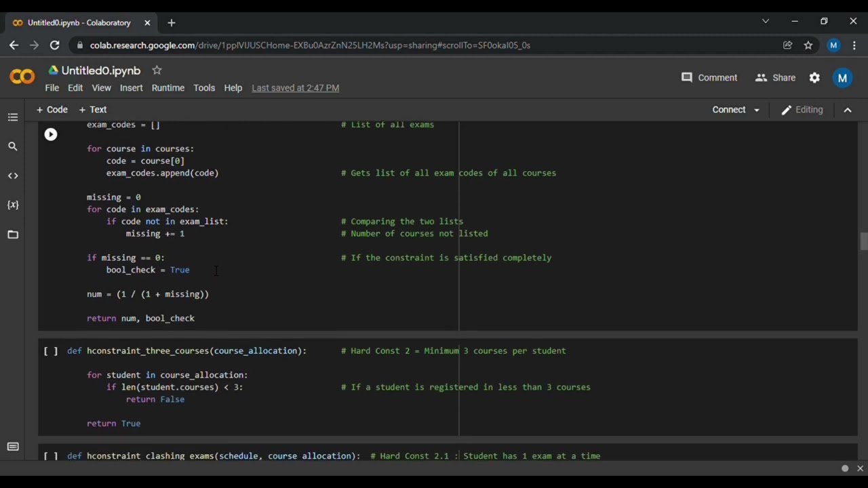
Task: Star the Untitled0.ipynb notebook
Action: click(x=157, y=70)
